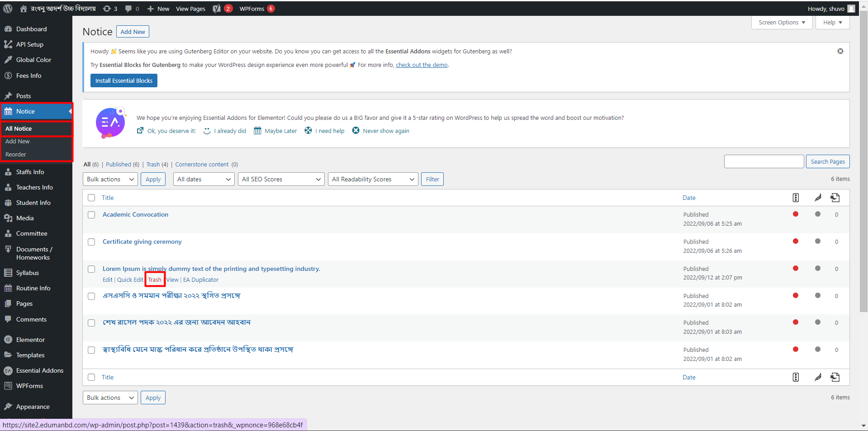Image resolution: width=868 pixels, height=431 pixels.
Task: Check the স্বাস্থ্যবিধি notice checkbox
Action: tap(91, 350)
